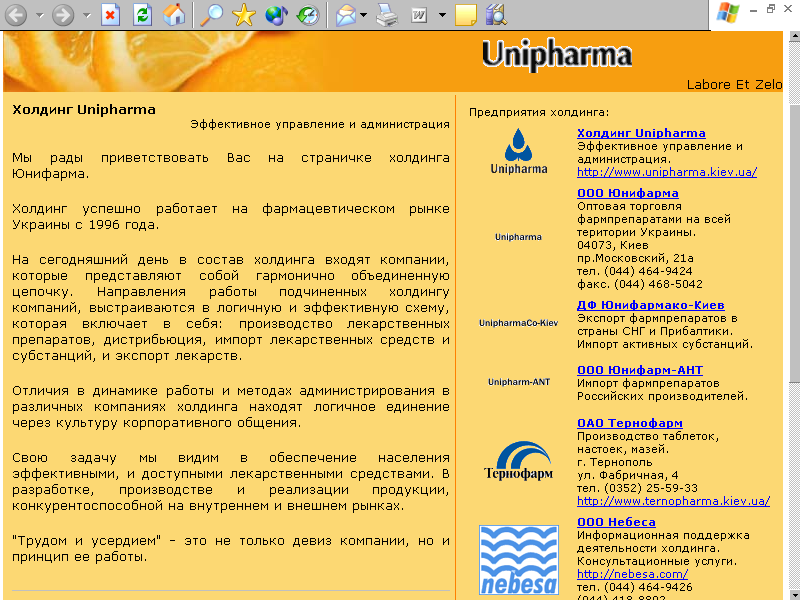Click the Mail envelope icon
Screen dimensions: 800x600
pos(346,15)
